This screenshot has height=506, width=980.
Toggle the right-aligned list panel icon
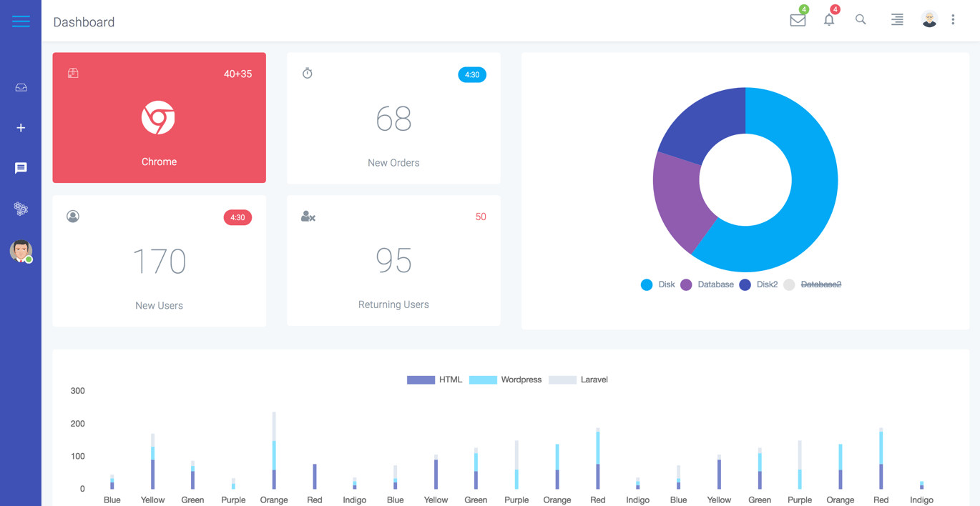pyautogui.click(x=897, y=20)
